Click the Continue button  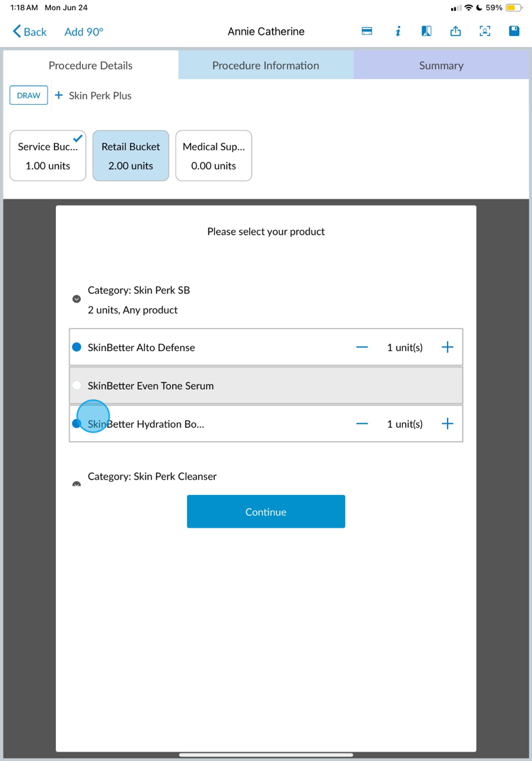point(266,511)
